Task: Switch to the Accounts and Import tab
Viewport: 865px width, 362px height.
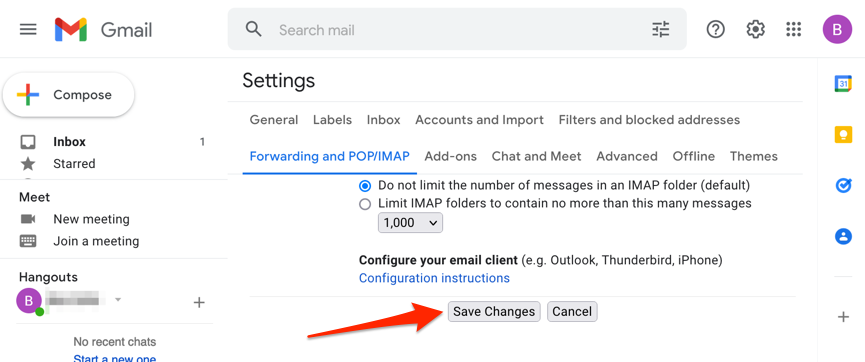Action: 479,120
